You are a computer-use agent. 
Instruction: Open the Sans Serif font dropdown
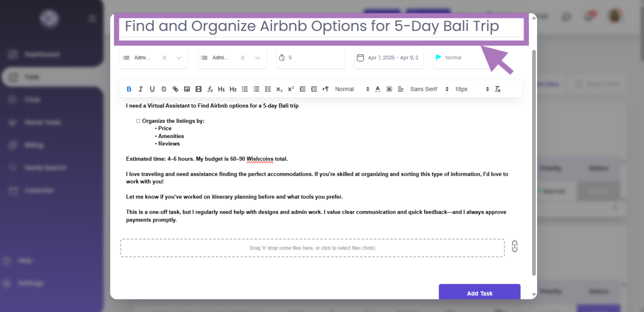pyautogui.click(x=429, y=89)
